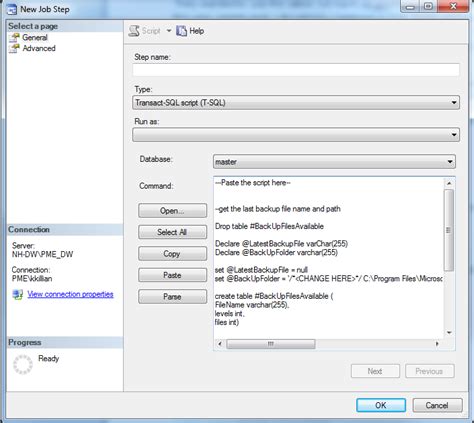The image size is (474, 423).
Task: Close the New Job Step dialog
Action: pos(453,6)
